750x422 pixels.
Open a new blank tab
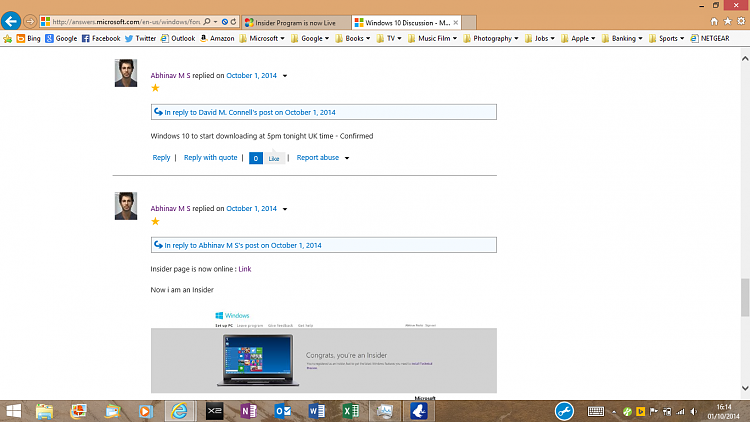click(x=469, y=22)
